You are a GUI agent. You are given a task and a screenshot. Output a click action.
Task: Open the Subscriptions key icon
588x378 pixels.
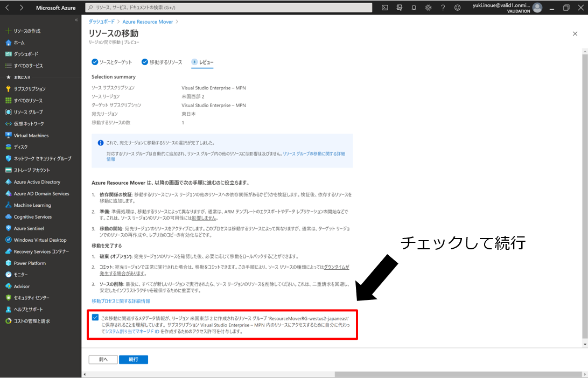(8, 89)
